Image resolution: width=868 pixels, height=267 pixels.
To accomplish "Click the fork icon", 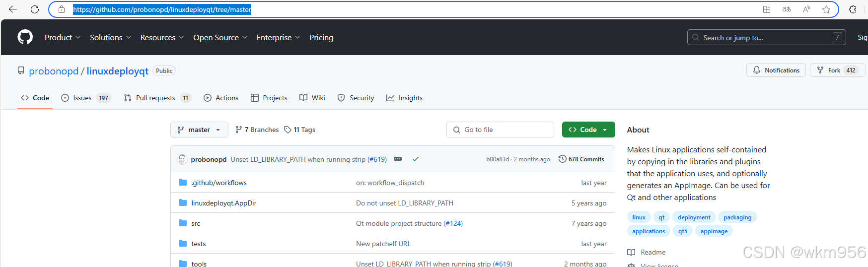I will [820, 70].
